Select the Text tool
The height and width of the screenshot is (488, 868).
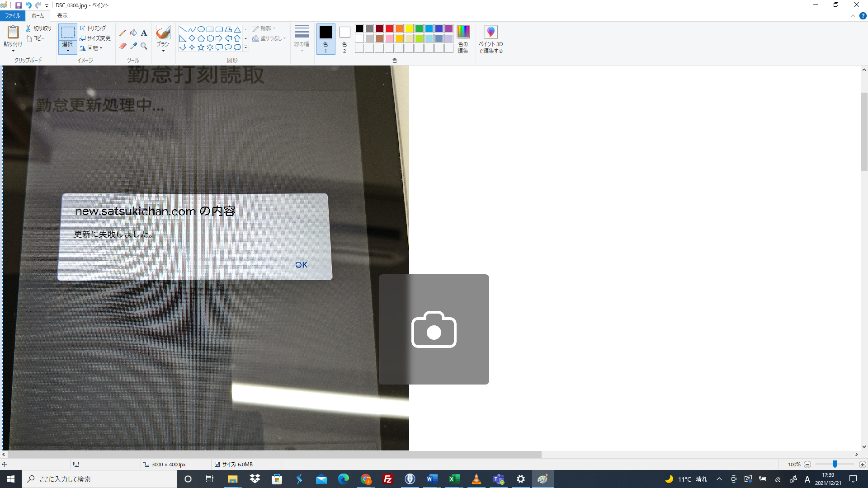pyautogui.click(x=144, y=33)
